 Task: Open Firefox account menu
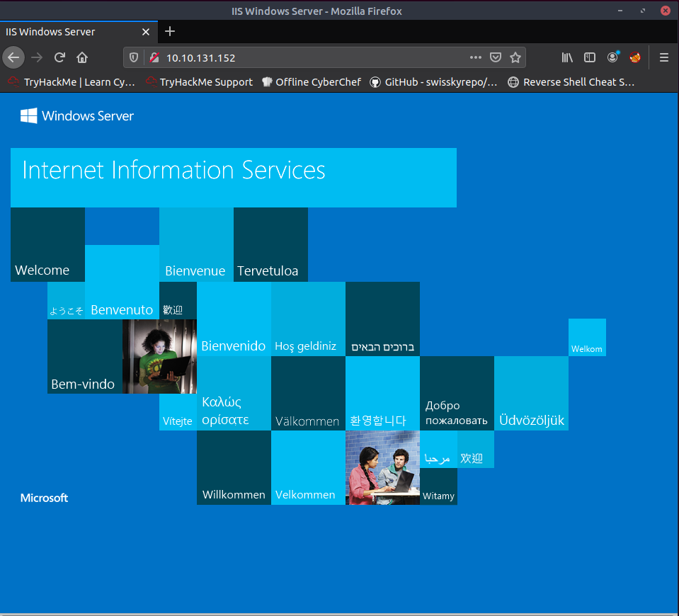click(612, 57)
